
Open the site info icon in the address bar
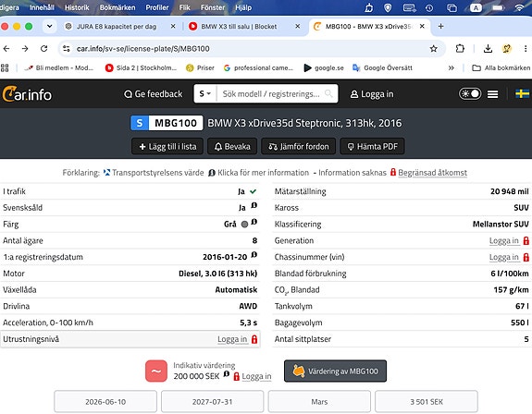tap(67, 49)
